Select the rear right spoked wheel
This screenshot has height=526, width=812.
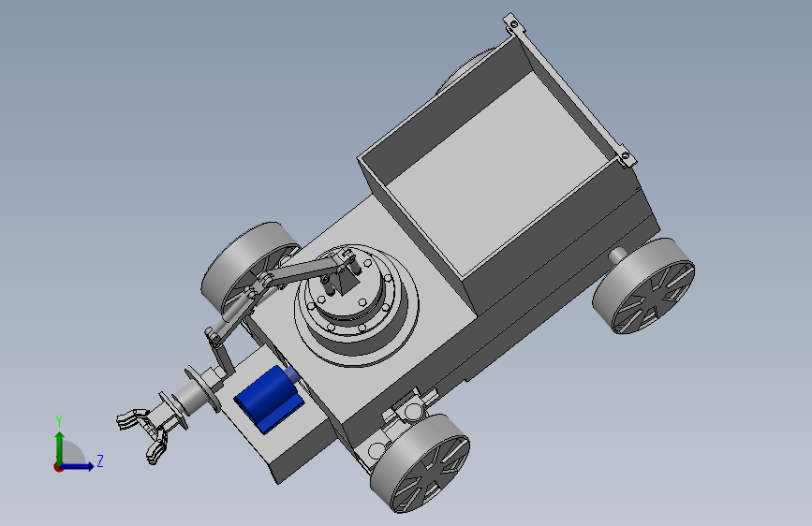point(644,285)
